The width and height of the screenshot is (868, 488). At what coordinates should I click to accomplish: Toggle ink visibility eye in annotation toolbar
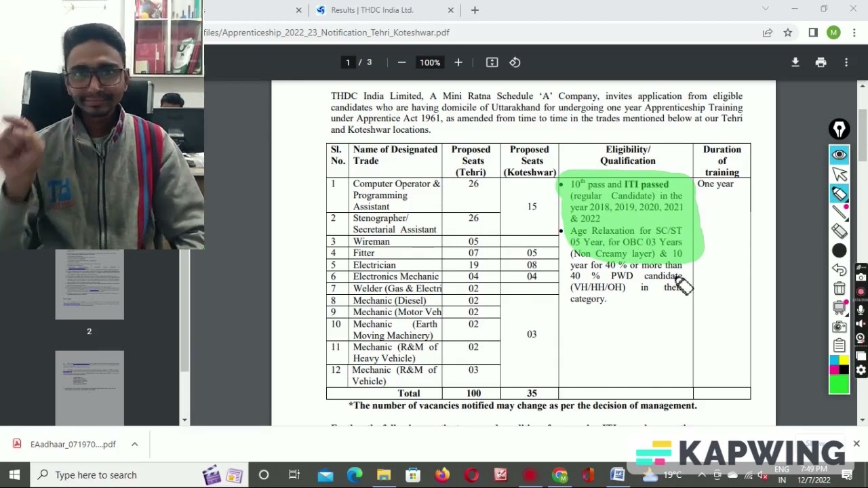[x=840, y=155]
